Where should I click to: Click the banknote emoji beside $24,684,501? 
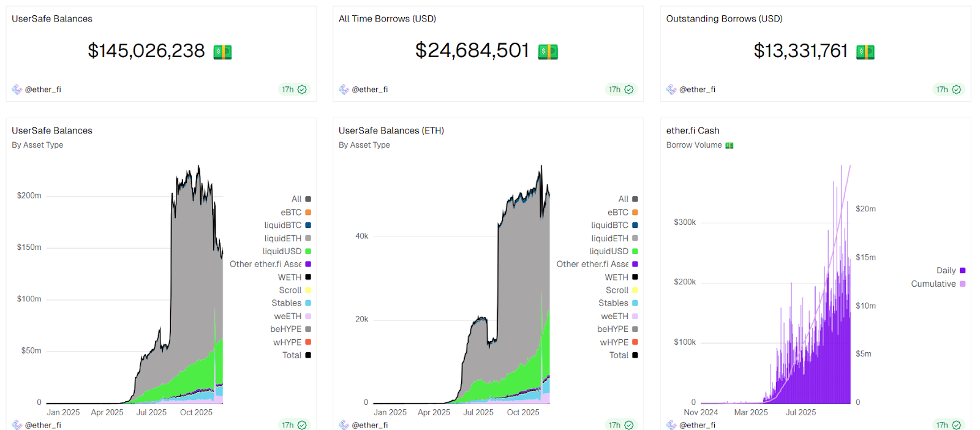(x=548, y=51)
